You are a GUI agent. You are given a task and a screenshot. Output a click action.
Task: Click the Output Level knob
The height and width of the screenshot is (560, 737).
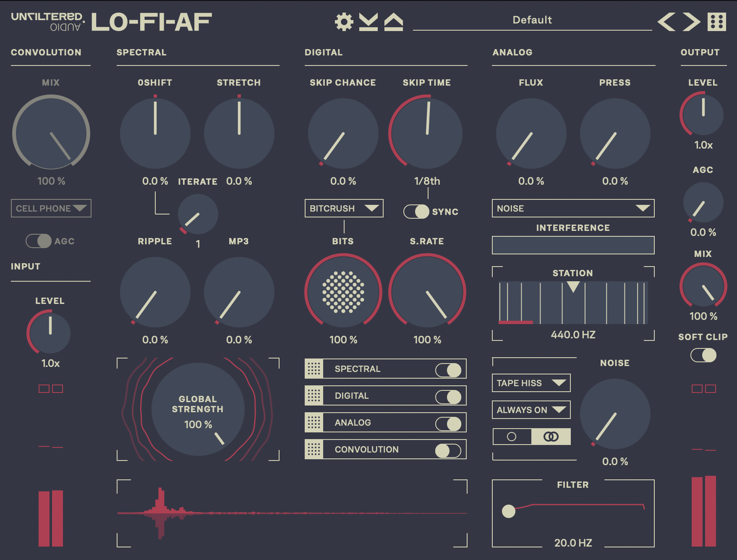[x=703, y=114]
